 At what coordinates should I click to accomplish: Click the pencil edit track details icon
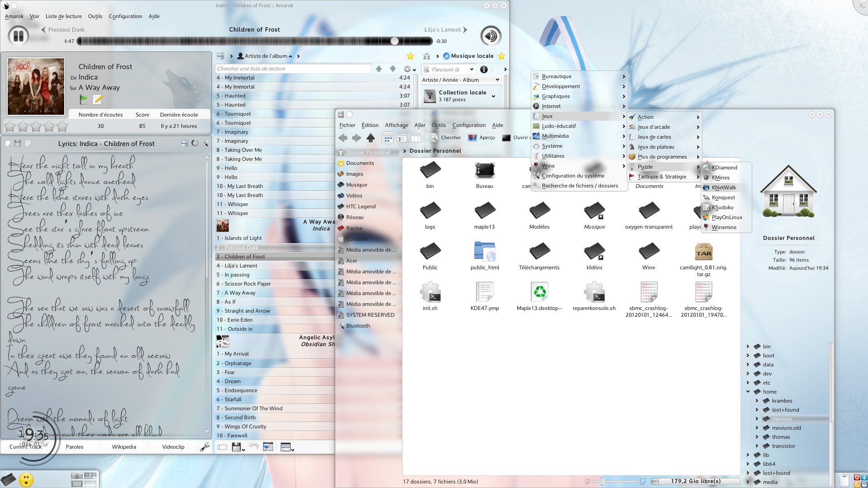(98, 99)
